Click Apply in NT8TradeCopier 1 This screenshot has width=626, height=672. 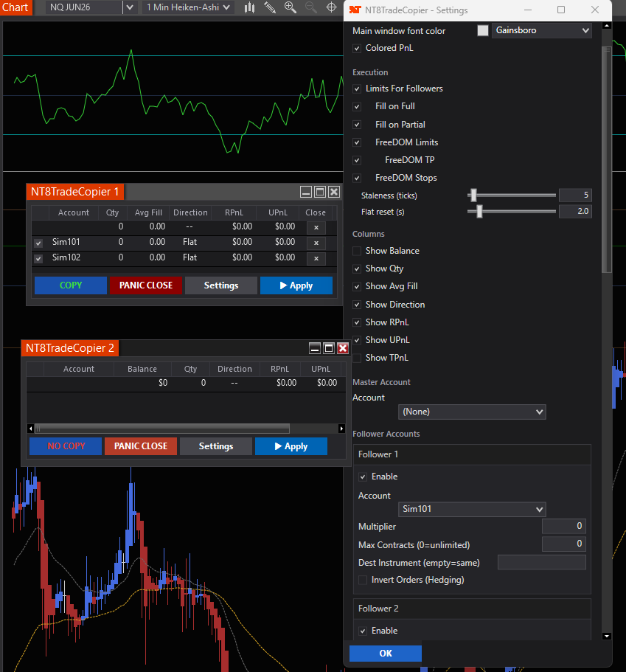click(296, 285)
